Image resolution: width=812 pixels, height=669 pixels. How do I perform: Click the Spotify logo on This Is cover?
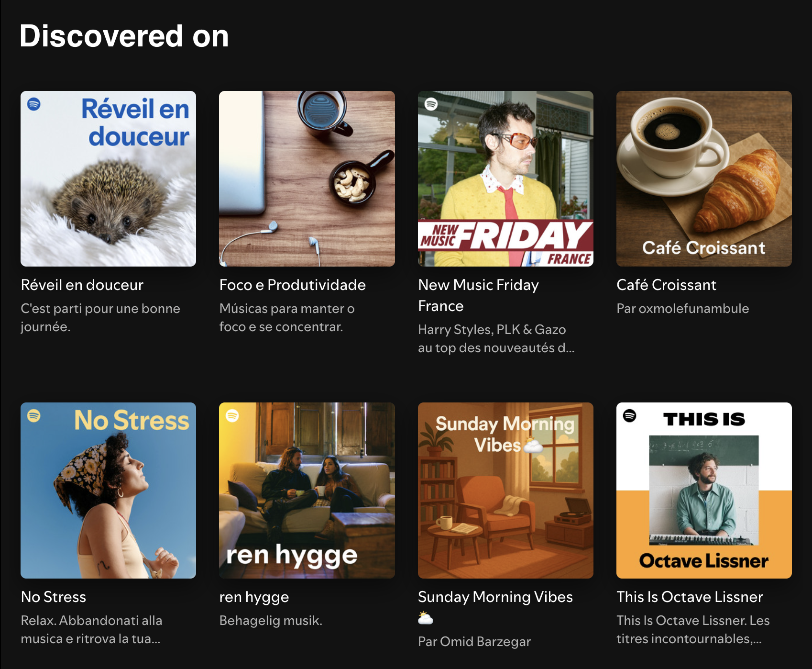click(x=630, y=415)
